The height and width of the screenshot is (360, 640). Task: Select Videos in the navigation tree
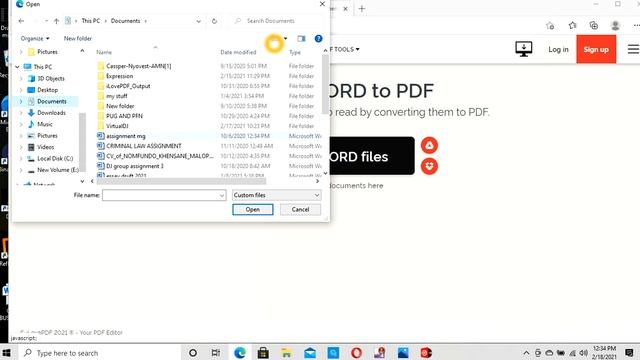coord(45,147)
